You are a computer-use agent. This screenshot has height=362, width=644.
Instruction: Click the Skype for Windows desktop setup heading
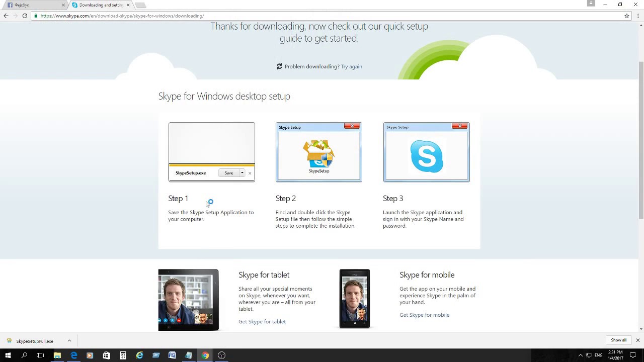pyautogui.click(x=224, y=96)
